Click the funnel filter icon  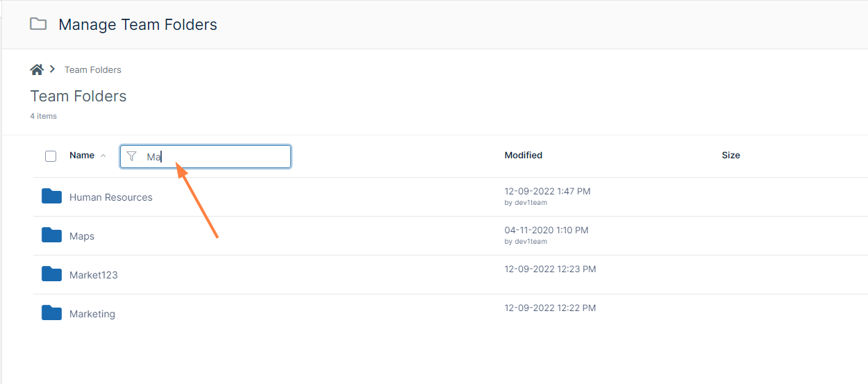click(x=131, y=157)
